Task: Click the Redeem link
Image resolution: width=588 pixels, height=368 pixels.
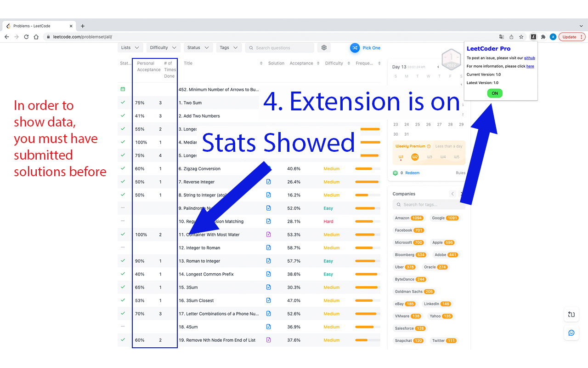Action: [412, 173]
